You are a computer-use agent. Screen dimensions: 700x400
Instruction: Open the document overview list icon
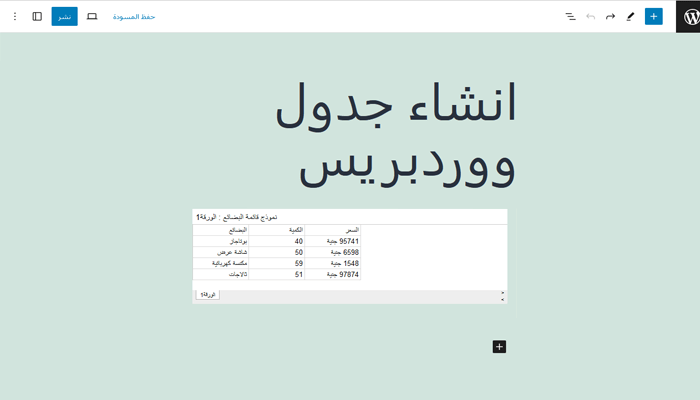point(571,17)
